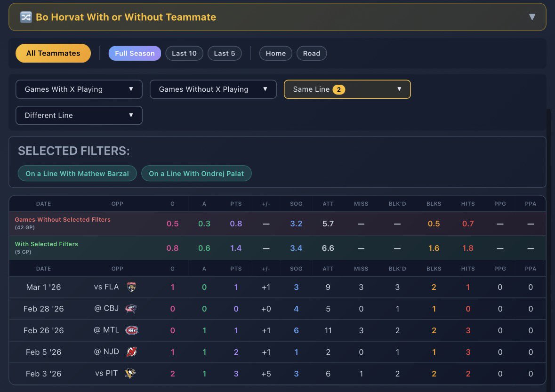Screen dimensions: 555x392
Task: Click Games Without Selected Filters row label
Action: click(63, 219)
